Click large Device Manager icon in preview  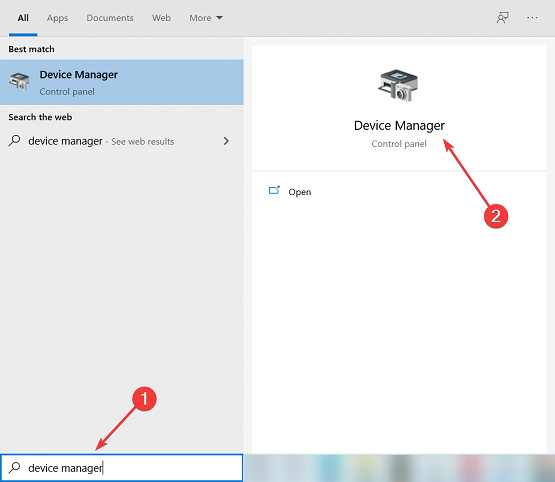(399, 85)
